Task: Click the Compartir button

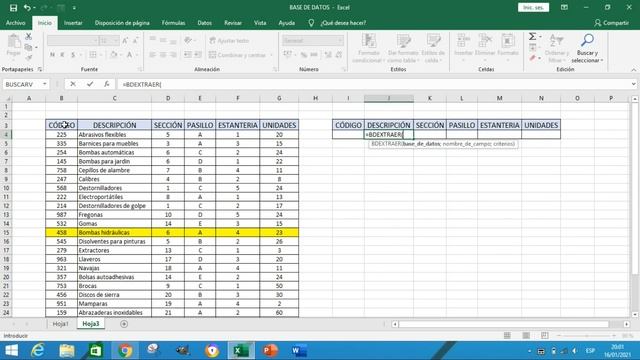Action: 611,23
